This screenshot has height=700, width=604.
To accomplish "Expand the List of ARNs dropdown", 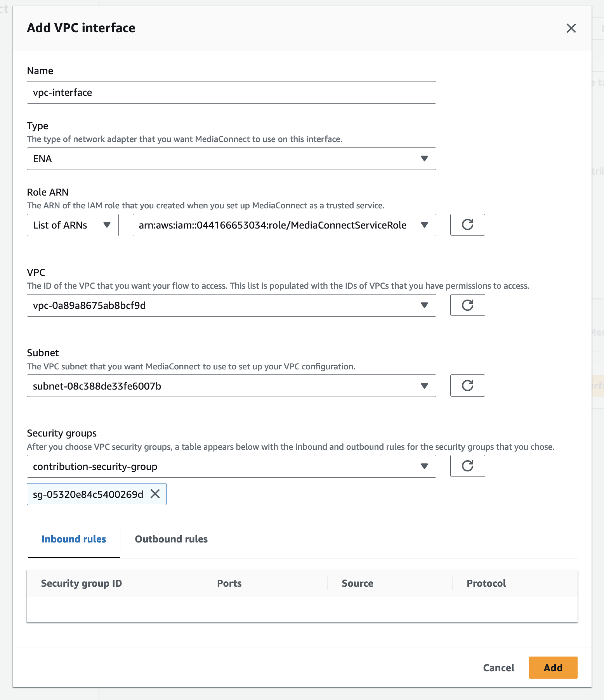I will pyautogui.click(x=73, y=225).
